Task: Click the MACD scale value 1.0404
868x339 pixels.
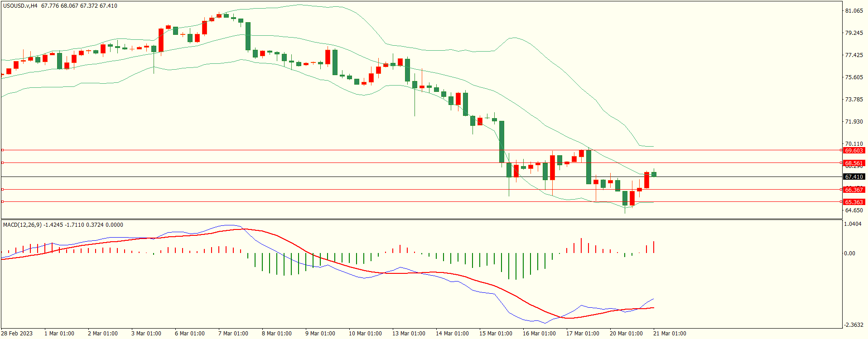Action: point(853,224)
